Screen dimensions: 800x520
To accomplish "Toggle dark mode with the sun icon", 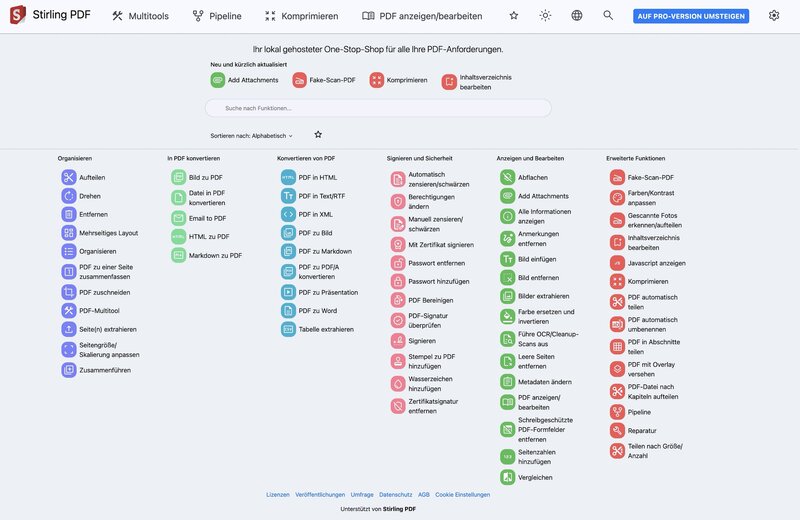I will pos(545,16).
